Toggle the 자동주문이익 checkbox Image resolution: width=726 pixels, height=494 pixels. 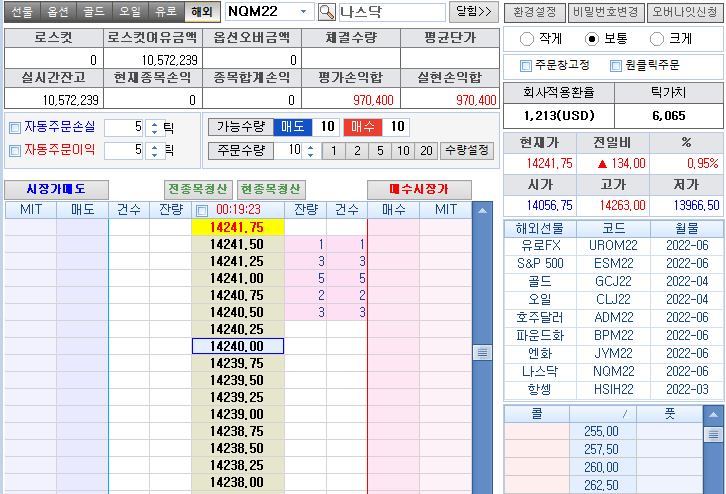pos(14,151)
